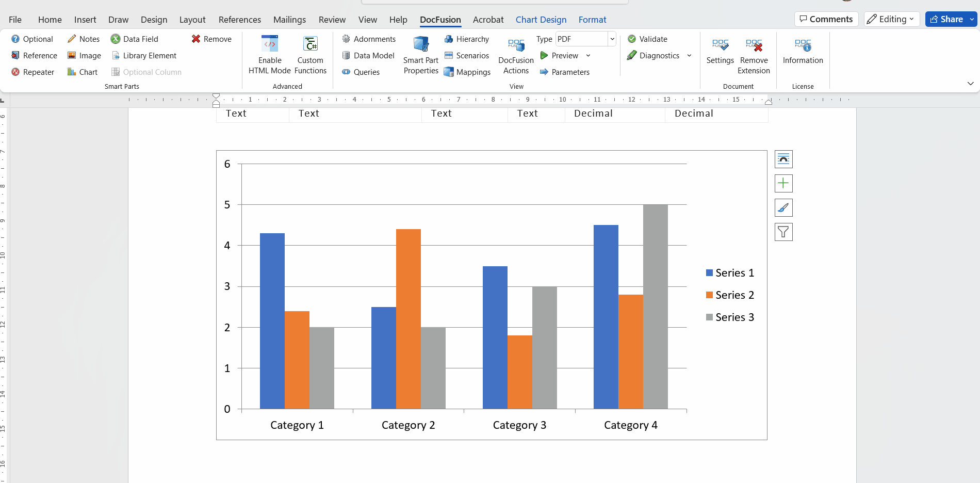Switch to the References tab

pyautogui.click(x=240, y=20)
